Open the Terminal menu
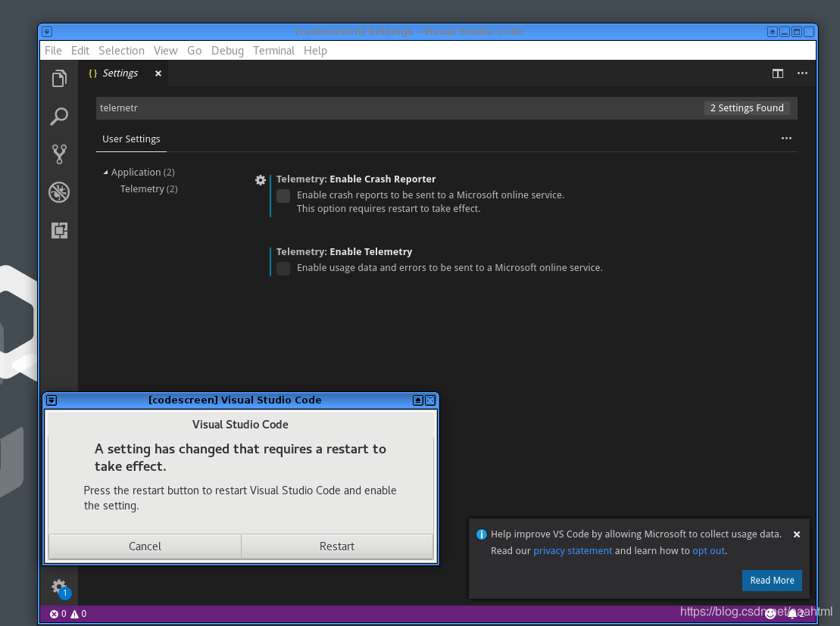The width and height of the screenshot is (840, 626). click(x=273, y=51)
